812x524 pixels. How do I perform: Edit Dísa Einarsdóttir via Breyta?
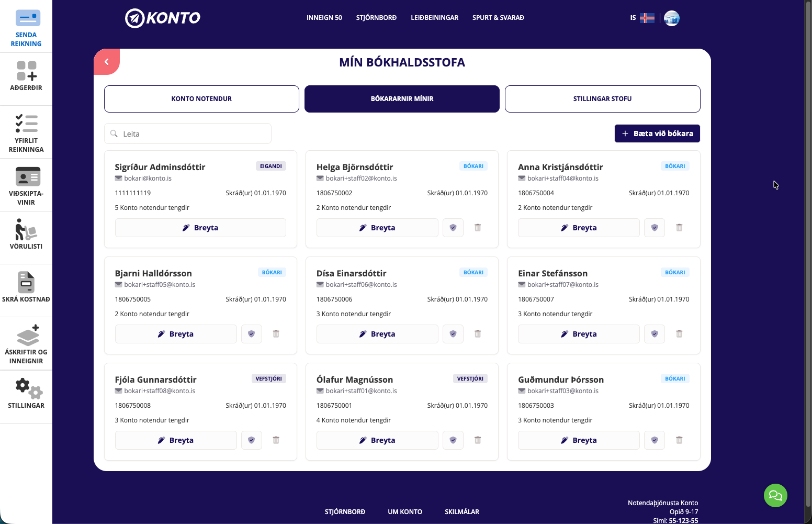[x=377, y=334]
